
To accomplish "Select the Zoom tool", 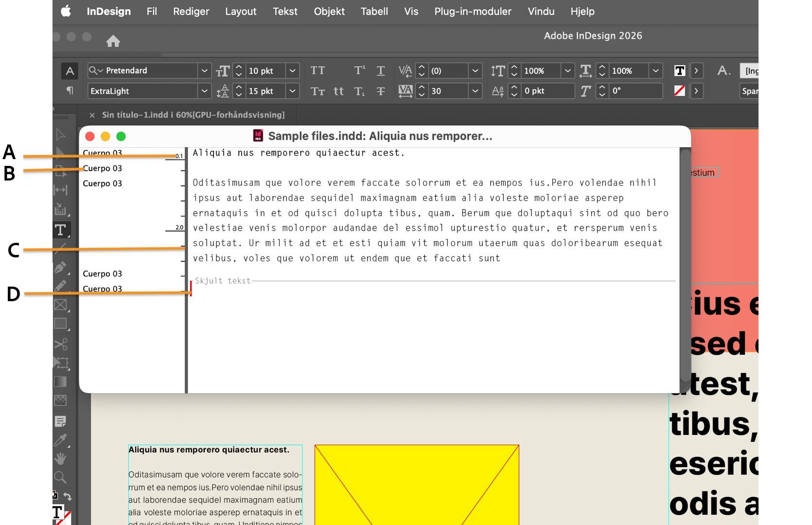I will (61, 477).
